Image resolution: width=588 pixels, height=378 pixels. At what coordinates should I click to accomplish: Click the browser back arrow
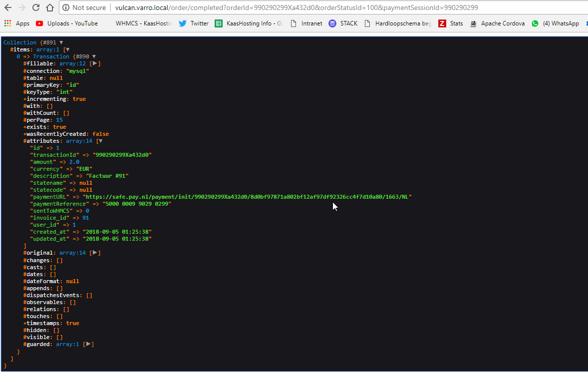click(x=8, y=7)
